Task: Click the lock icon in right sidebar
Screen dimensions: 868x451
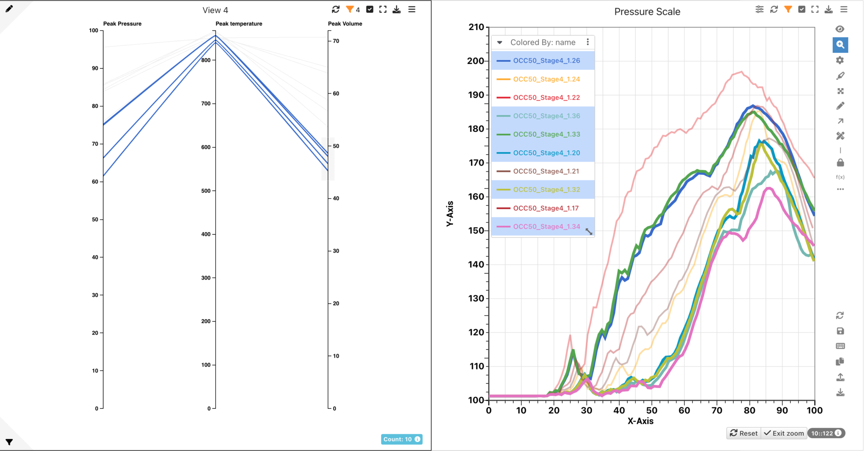Action: point(840,163)
